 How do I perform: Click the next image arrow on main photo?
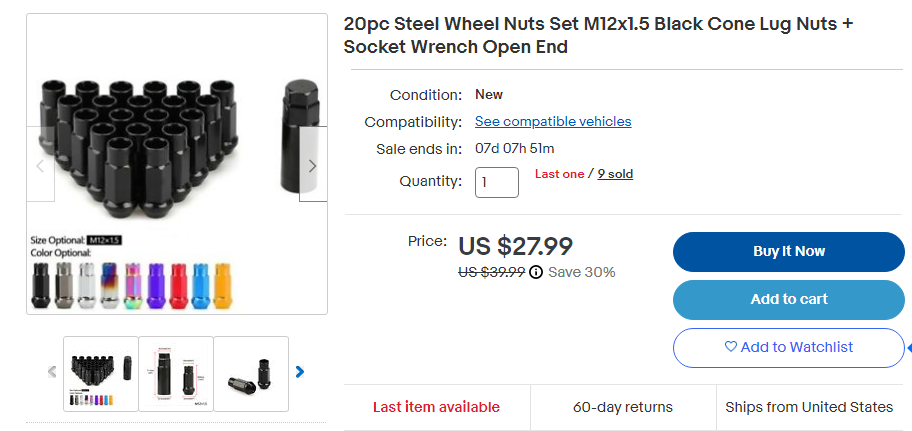pyautogui.click(x=312, y=165)
